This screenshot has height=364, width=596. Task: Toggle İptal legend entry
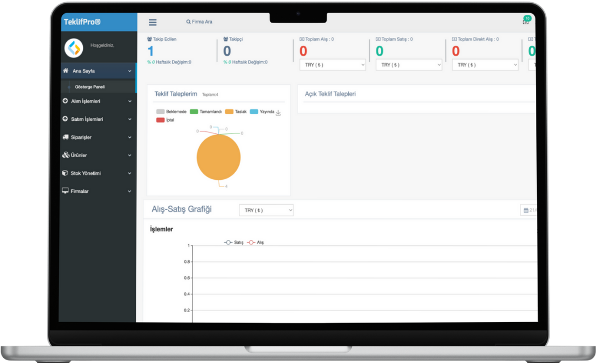[x=165, y=120]
